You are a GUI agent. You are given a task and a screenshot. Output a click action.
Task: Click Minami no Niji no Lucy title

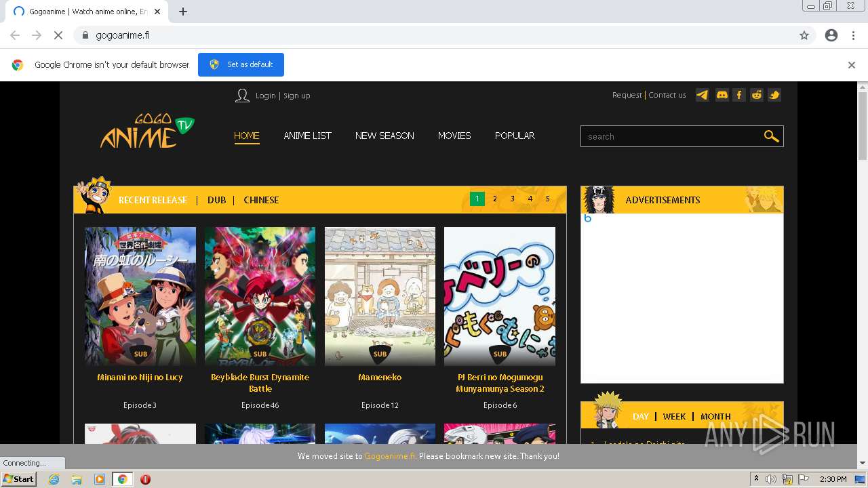click(x=140, y=378)
